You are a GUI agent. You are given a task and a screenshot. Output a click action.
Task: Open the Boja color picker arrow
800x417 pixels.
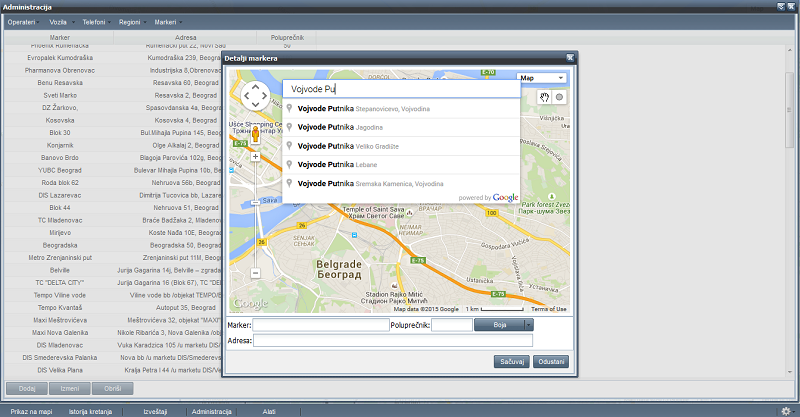[x=529, y=325]
